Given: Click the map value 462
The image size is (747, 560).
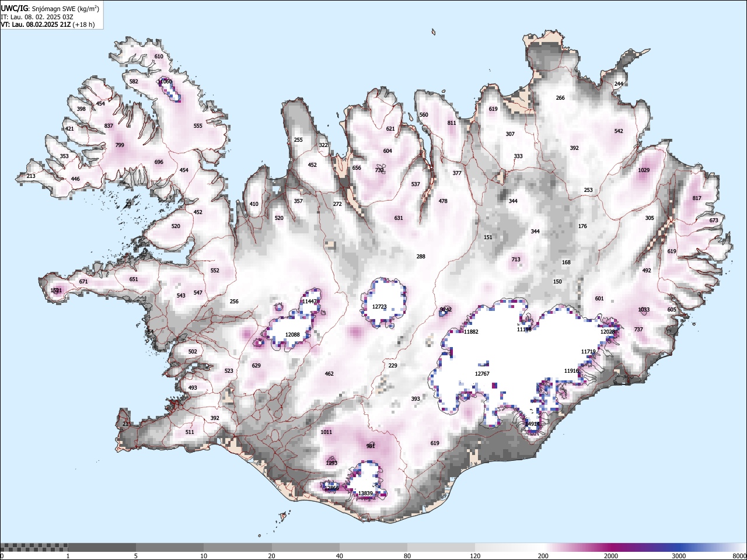Looking at the screenshot, I should [x=329, y=374].
